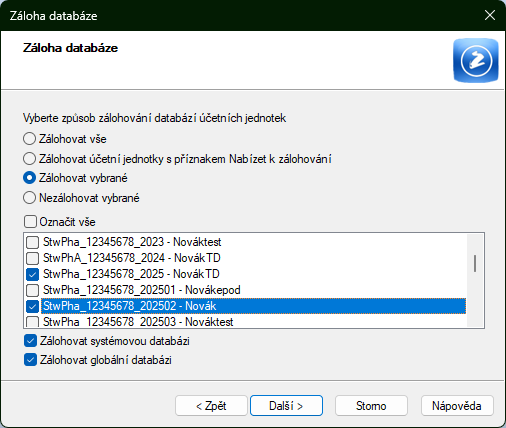
Task: Go back with the Zpět button
Action: pyautogui.click(x=211, y=406)
